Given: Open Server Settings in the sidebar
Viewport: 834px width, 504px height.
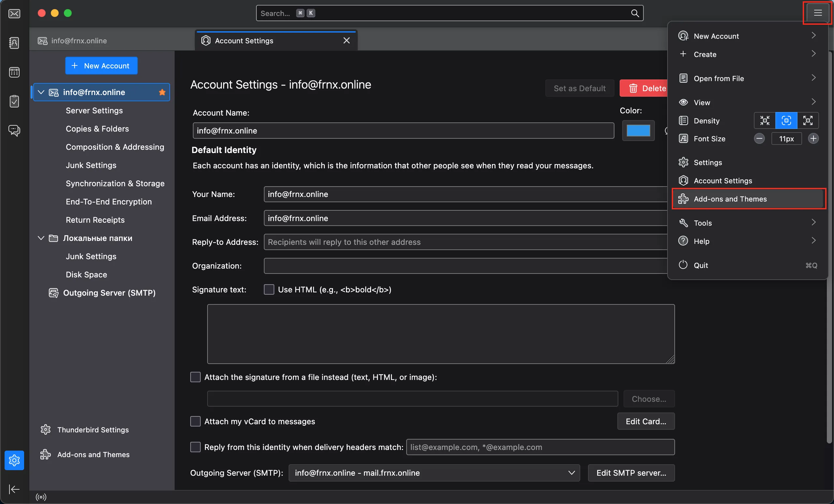Looking at the screenshot, I should click(x=94, y=110).
